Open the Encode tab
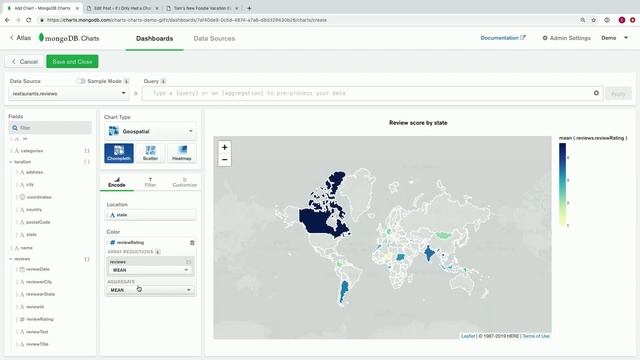 [x=117, y=182]
